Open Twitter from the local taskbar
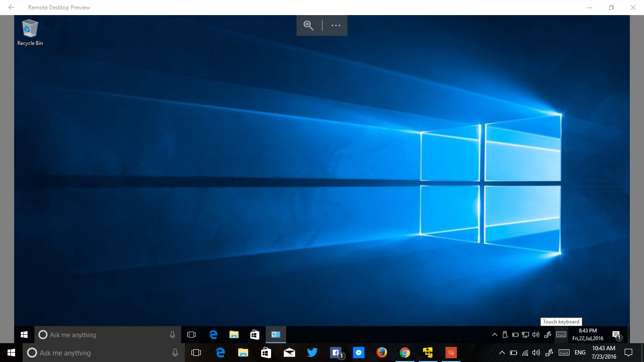This screenshot has width=644, height=362. coord(312,353)
